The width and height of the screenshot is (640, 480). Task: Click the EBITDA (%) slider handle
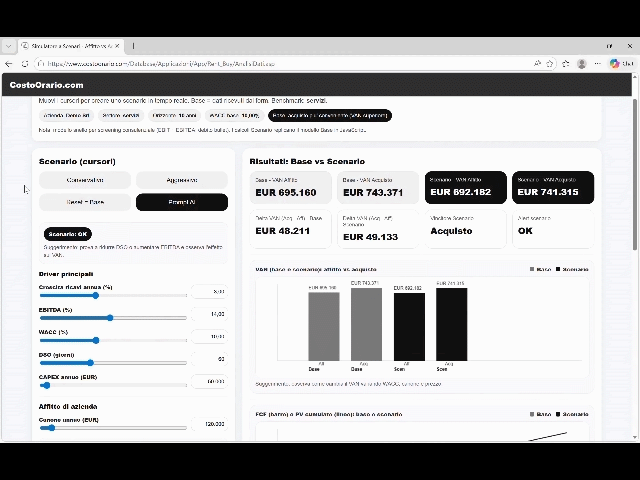(110, 318)
